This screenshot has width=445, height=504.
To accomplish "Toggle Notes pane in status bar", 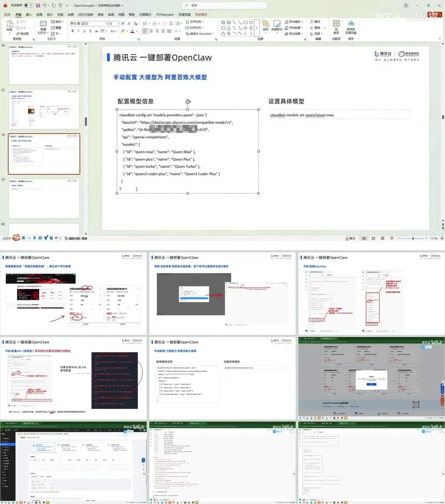I will [x=350, y=238].
